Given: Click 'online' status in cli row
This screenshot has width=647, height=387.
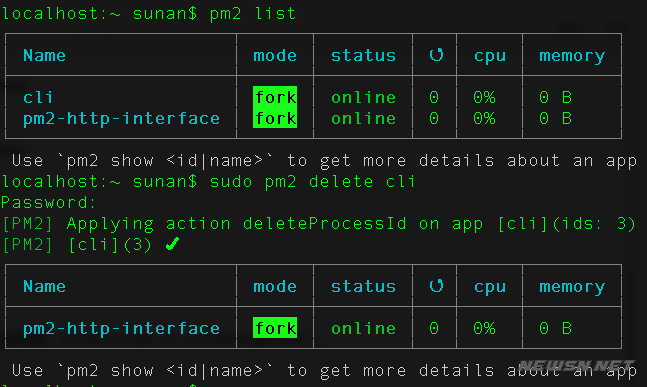Looking at the screenshot, I should [363, 97].
